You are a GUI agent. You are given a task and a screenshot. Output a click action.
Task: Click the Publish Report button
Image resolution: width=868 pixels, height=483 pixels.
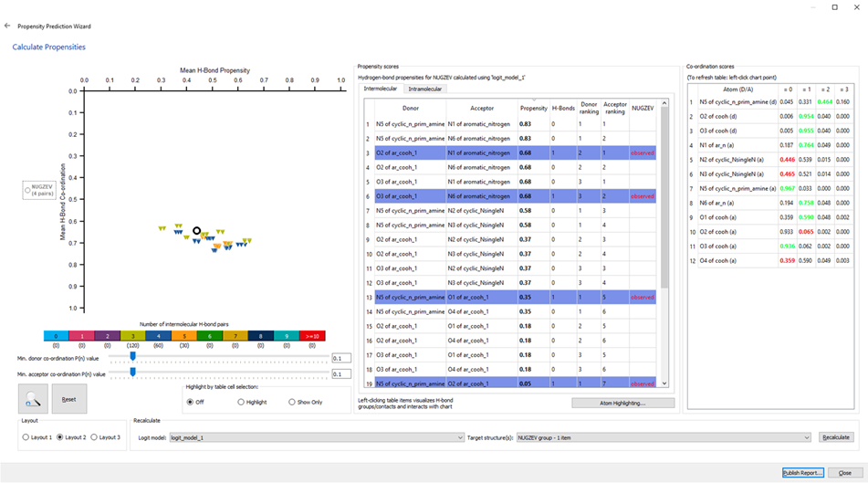(802, 472)
